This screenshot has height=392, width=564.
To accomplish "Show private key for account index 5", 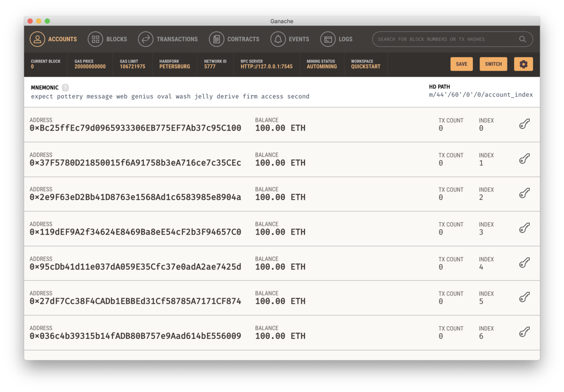I will (525, 297).
